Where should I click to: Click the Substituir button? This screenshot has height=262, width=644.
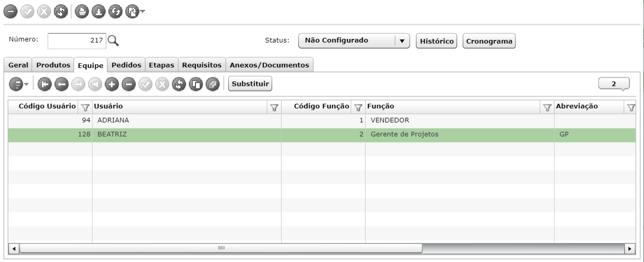pyautogui.click(x=250, y=83)
